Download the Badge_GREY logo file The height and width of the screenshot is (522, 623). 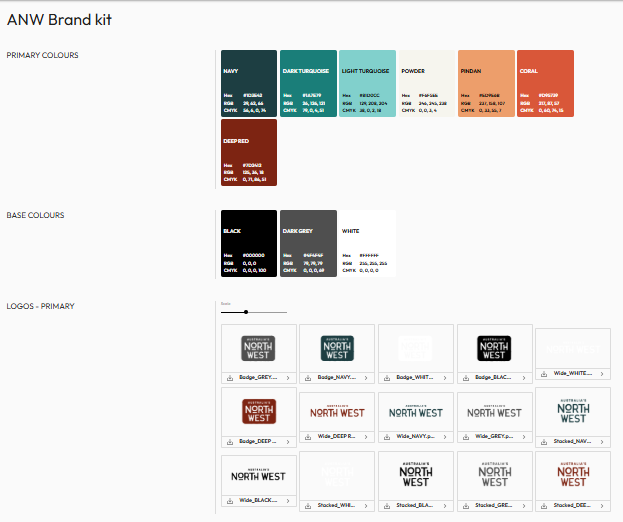(x=230, y=378)
